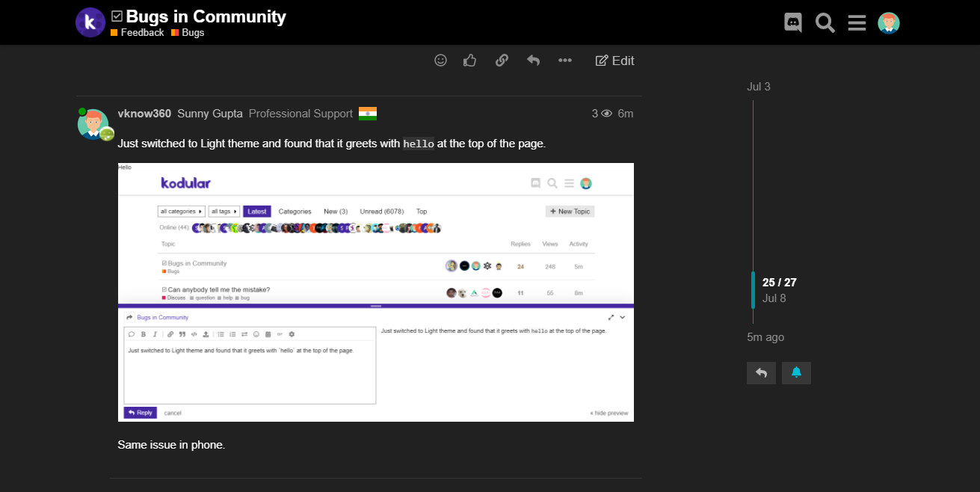Click the Sunny Gupta full name
Screen dimensions: 980x492
point(210,114)
